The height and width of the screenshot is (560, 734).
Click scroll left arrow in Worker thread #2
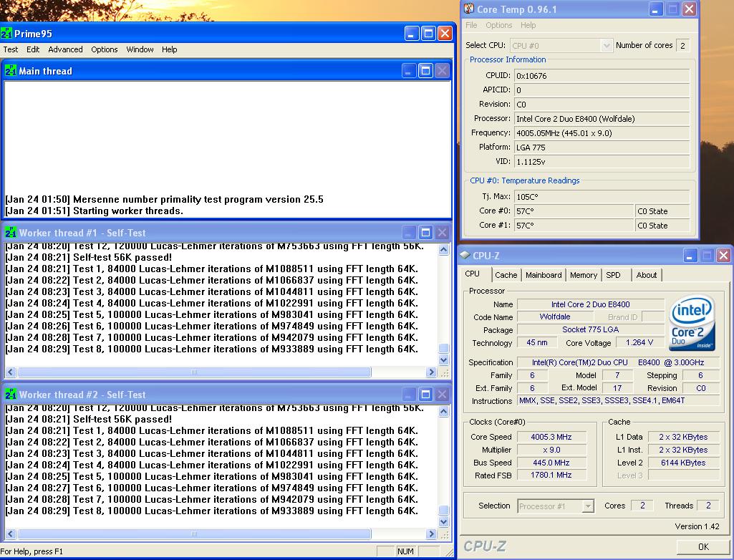11,534
